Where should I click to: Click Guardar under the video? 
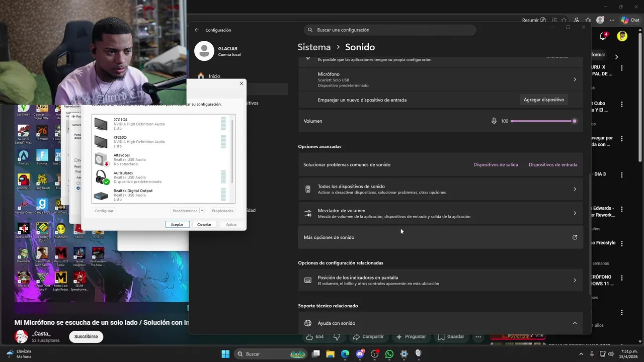point(451,336)
